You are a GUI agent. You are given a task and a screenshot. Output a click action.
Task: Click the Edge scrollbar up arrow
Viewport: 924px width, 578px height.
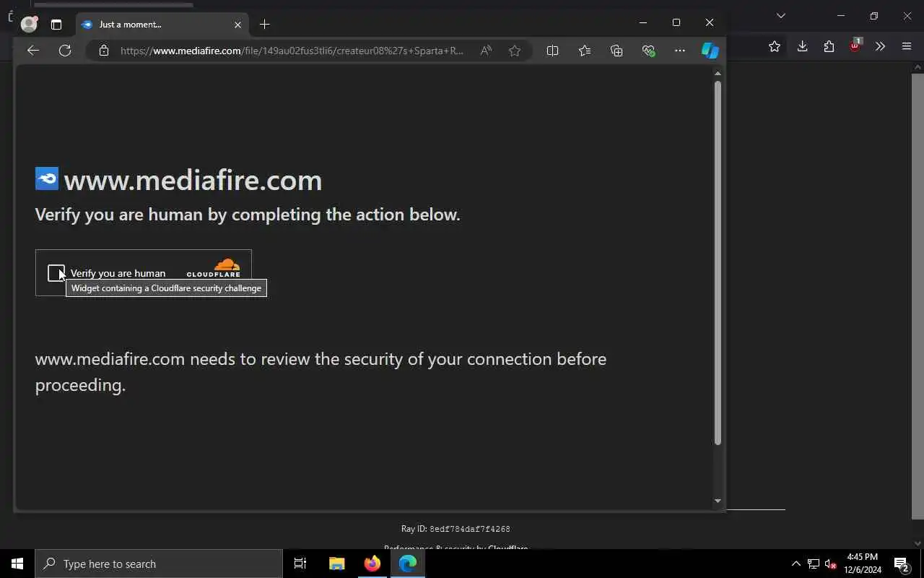pyautogui.click(x=718, y=73)
